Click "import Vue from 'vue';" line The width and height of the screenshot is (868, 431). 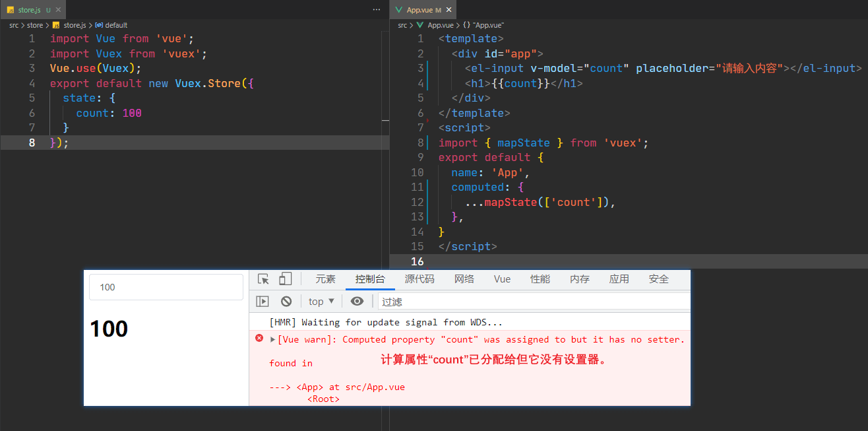pos(122,39)
